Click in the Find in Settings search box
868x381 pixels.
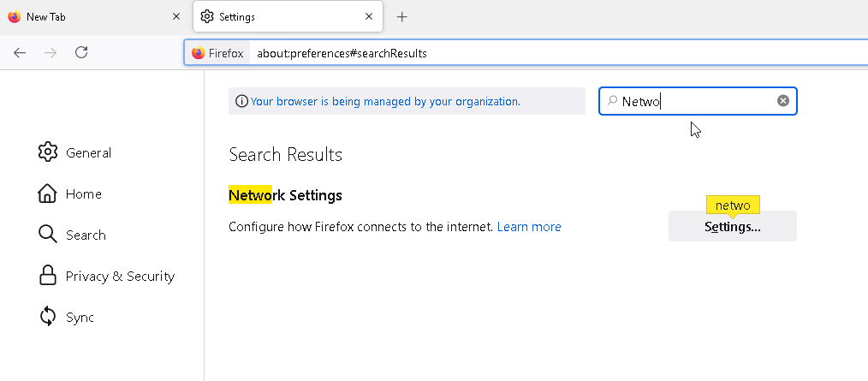[x=698, y=101]
